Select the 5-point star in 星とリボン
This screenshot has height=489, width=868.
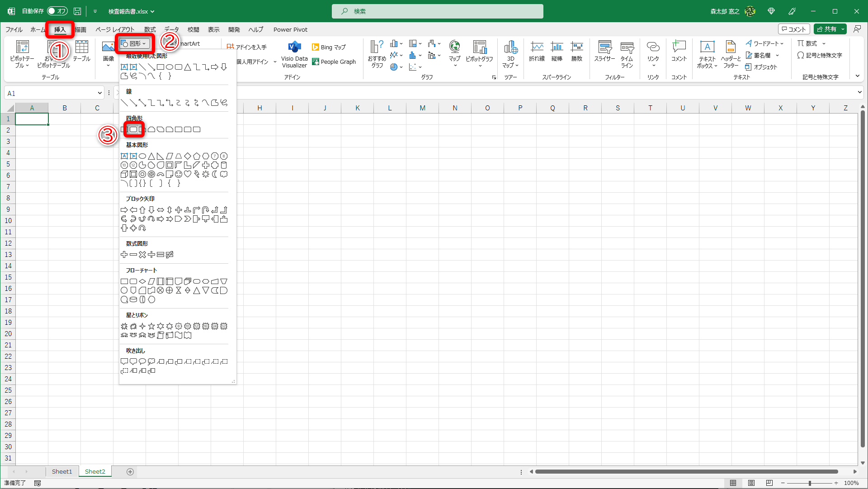coord(151,326)
